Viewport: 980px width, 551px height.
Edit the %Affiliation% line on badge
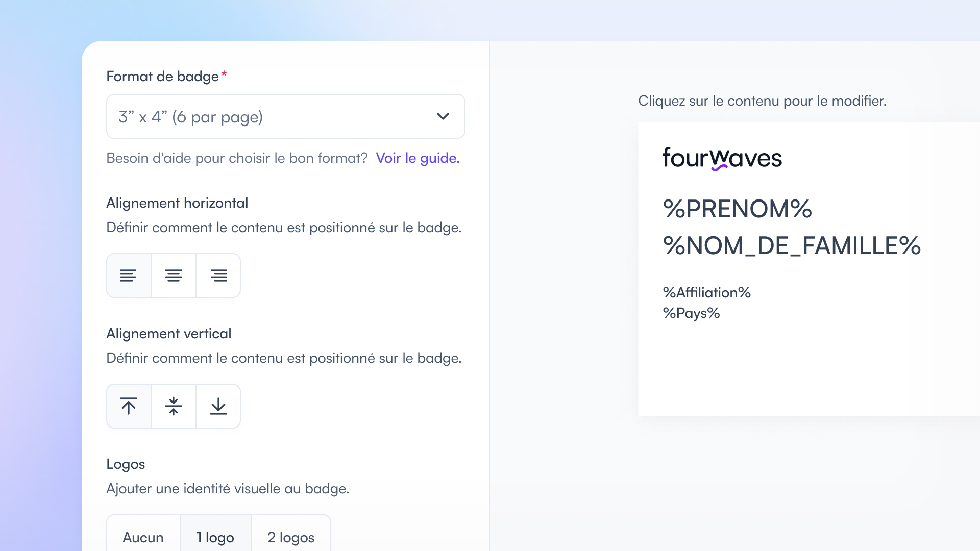[706, 292]
